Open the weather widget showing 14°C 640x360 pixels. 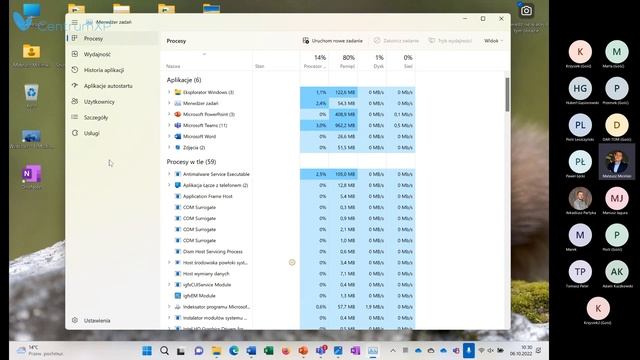[40, 351]
